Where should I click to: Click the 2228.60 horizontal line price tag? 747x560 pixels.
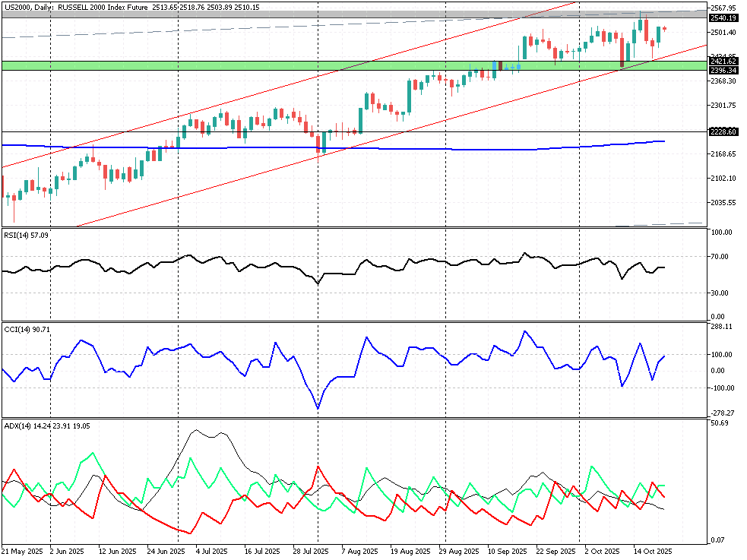coord(724,132)
